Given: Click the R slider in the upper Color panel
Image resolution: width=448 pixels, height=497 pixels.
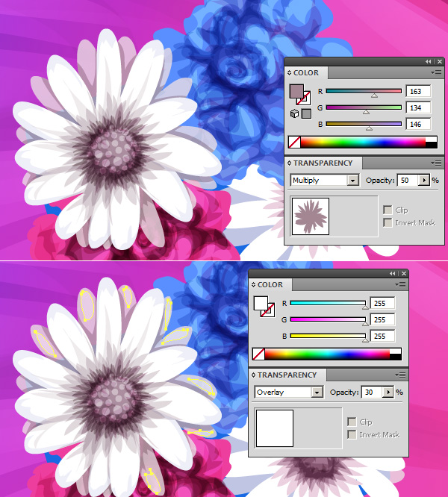Looking at the screenshot, I should pyautogui.click(x=364, y=92).
